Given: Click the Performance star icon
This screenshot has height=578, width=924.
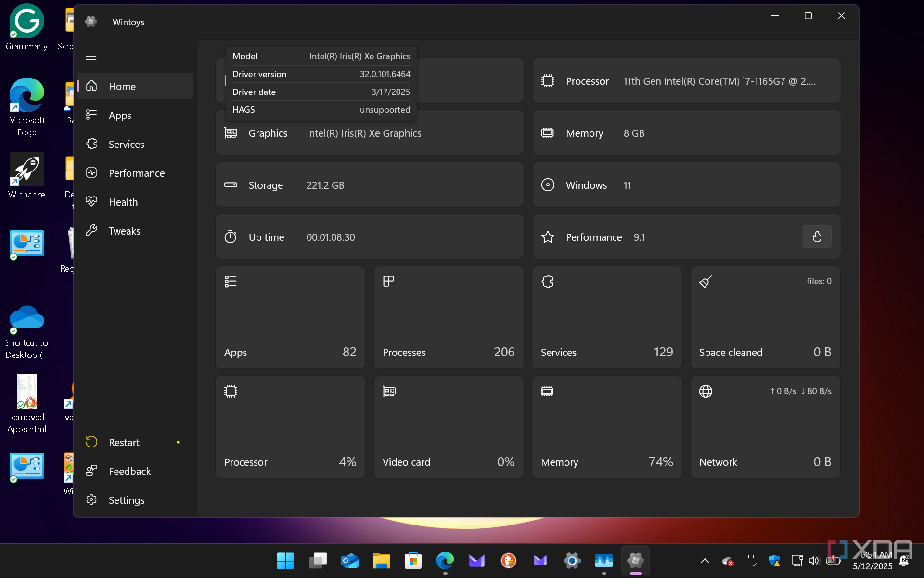Looking at the screenshot, I should click(x=548, y=237).
